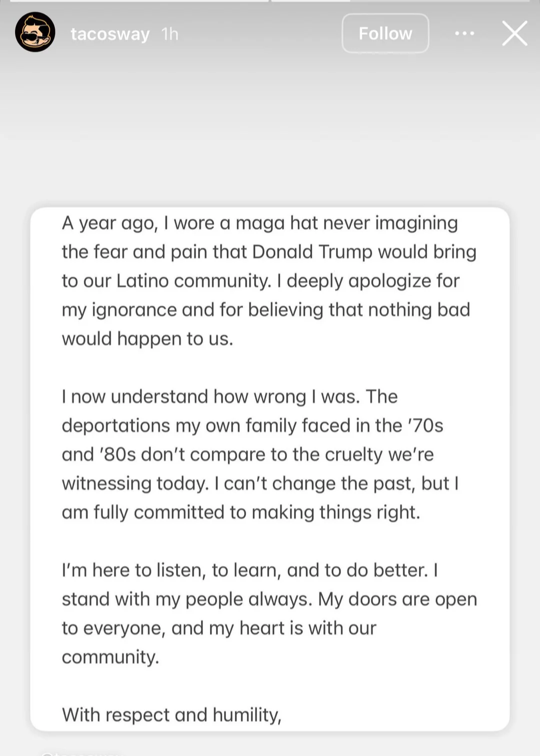The width and height of the screenshot is (540, 756).
Task: Open the three-dot more options menu
Action: [x=464, y=34]
